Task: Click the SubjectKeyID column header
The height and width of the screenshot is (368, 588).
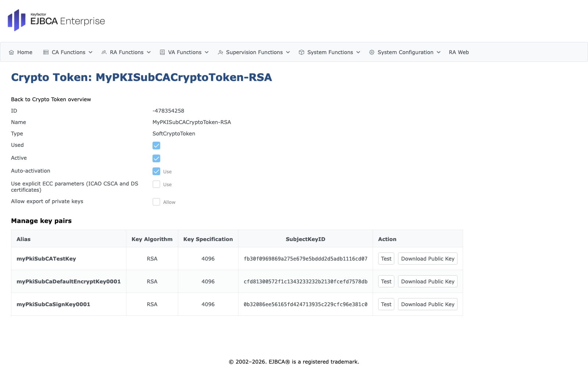Action: (x=305, y=239)
